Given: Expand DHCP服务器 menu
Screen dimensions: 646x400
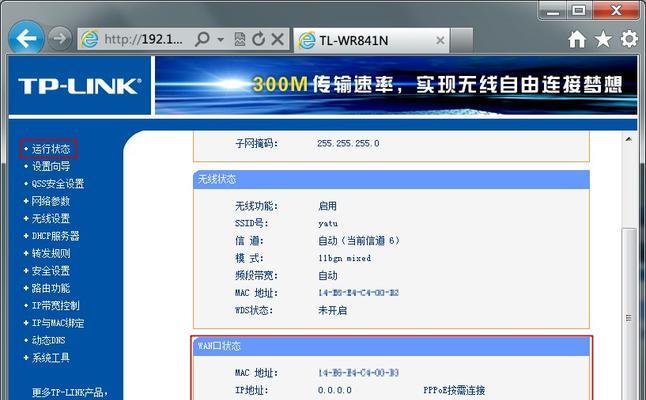Looking at the screenshot, I should (56, 236).
